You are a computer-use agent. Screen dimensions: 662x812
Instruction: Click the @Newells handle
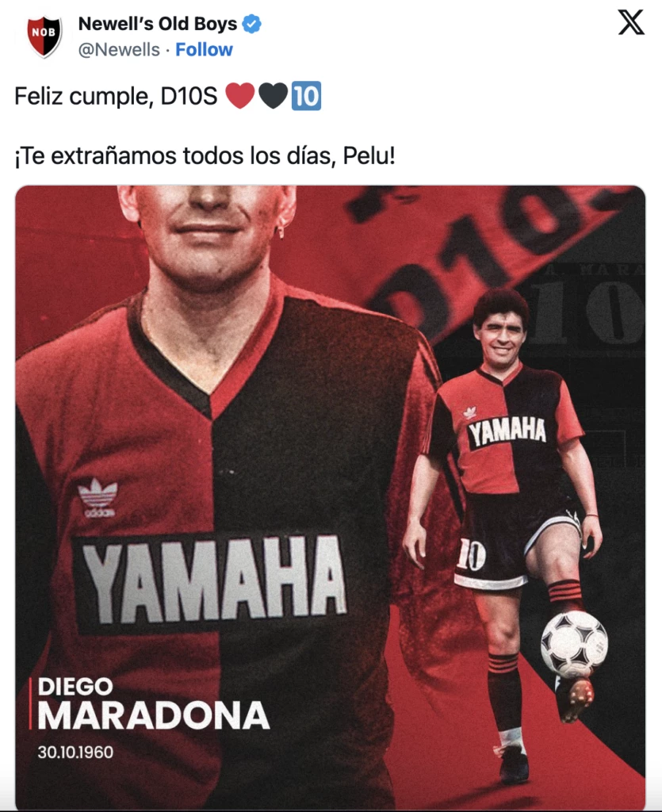[x=119, y=50]
